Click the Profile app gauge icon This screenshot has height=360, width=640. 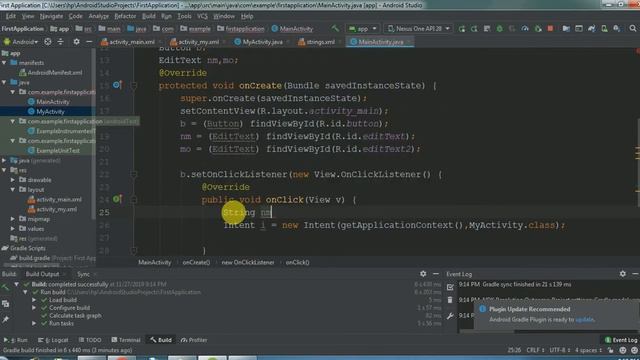tap(525, 29)
